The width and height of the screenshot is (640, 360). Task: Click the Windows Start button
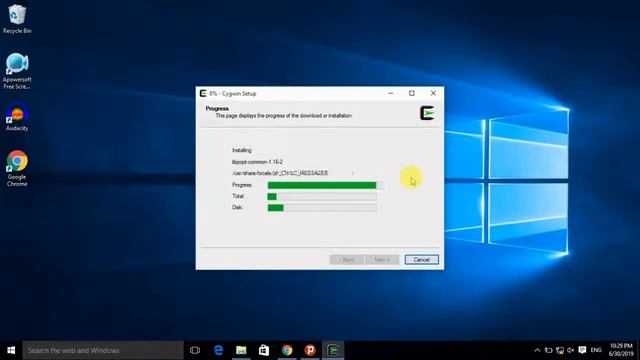point(11,350)
